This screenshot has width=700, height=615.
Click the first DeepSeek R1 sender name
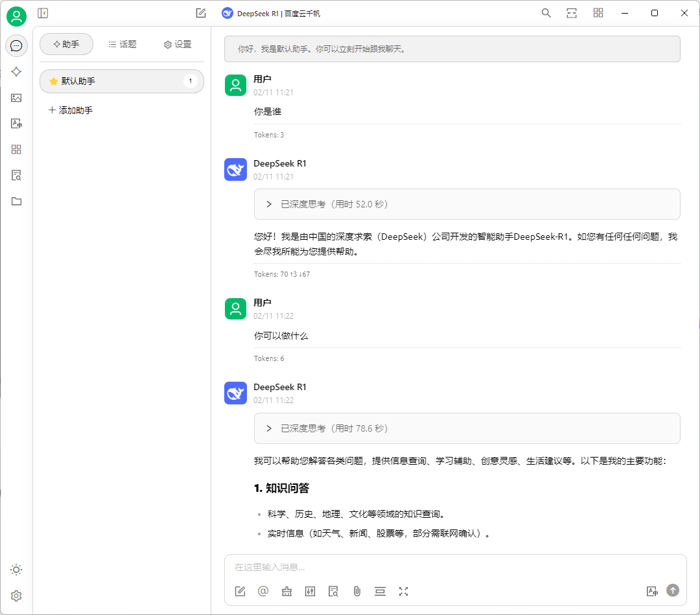[x=280, y=164]
